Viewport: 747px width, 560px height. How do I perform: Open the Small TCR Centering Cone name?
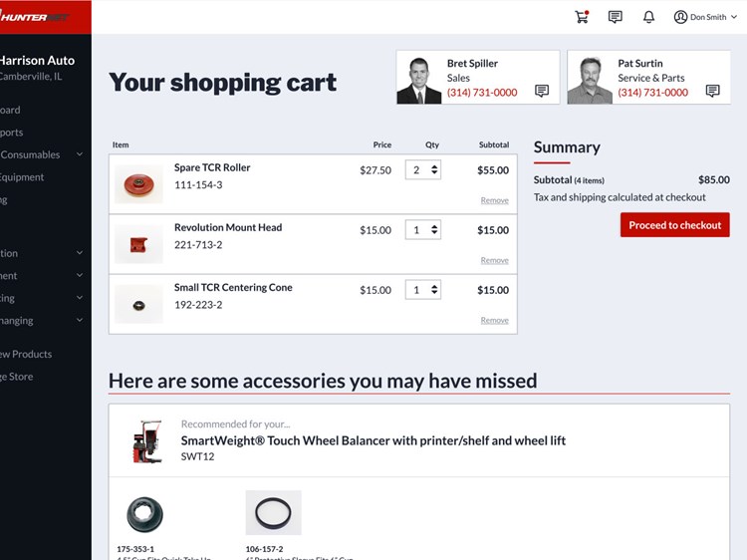pos(233,288)
